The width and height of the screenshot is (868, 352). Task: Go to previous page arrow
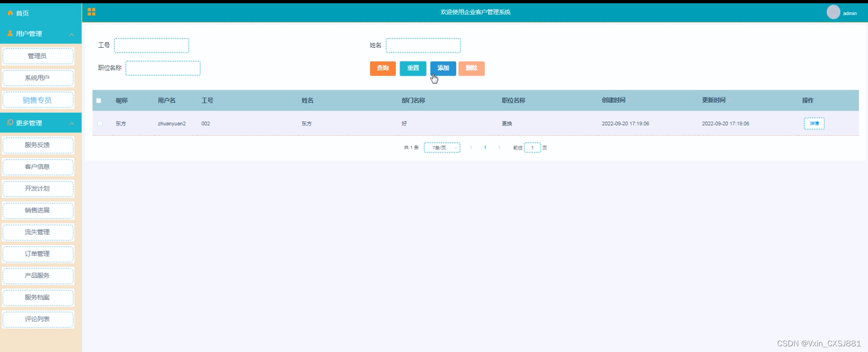coord(471,148)
